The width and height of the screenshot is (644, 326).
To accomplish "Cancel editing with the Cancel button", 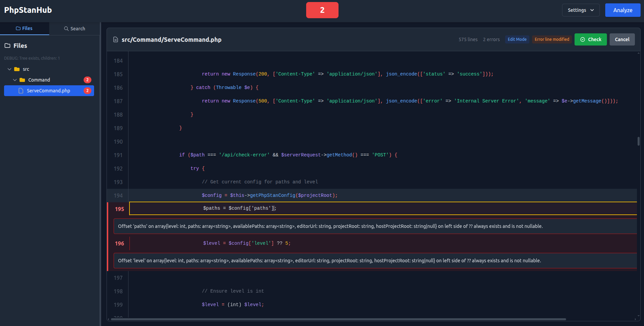I will (x=622, y=39).
